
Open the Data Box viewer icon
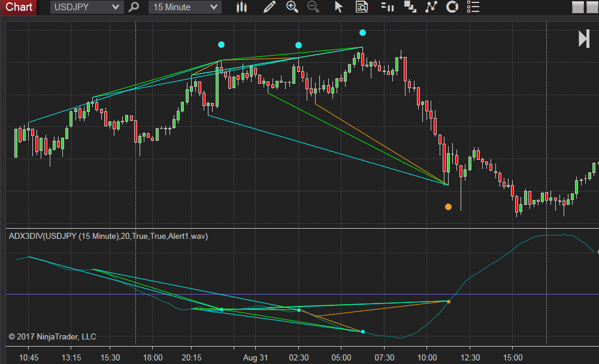(361, 7)
